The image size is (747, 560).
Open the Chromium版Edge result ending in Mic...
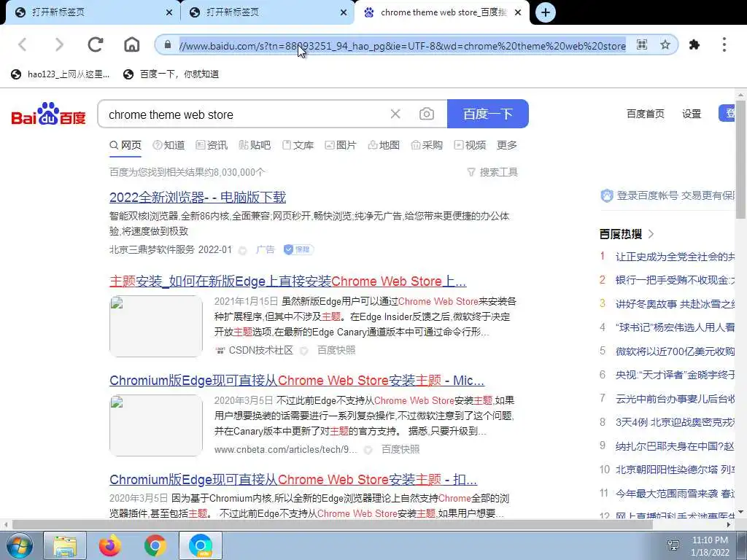click(297, 381)
